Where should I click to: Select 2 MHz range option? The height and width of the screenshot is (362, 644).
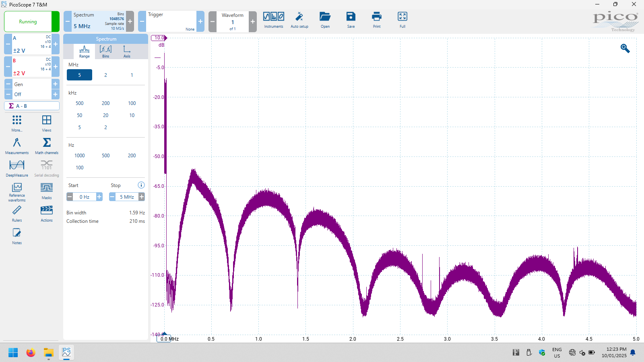tap(105, 75)
